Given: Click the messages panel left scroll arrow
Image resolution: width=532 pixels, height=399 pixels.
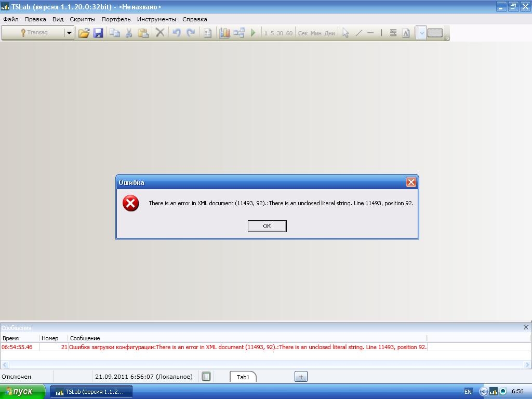Looking at the screenshot, I should 4,365.
